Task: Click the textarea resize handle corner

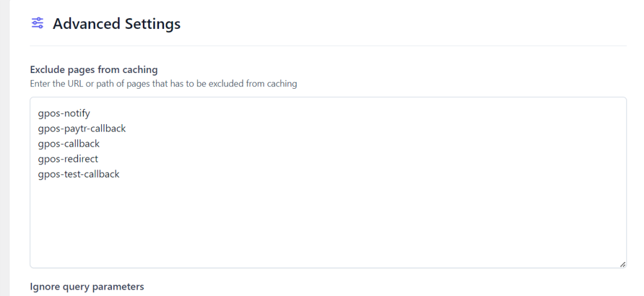Action: click(622, 265)
